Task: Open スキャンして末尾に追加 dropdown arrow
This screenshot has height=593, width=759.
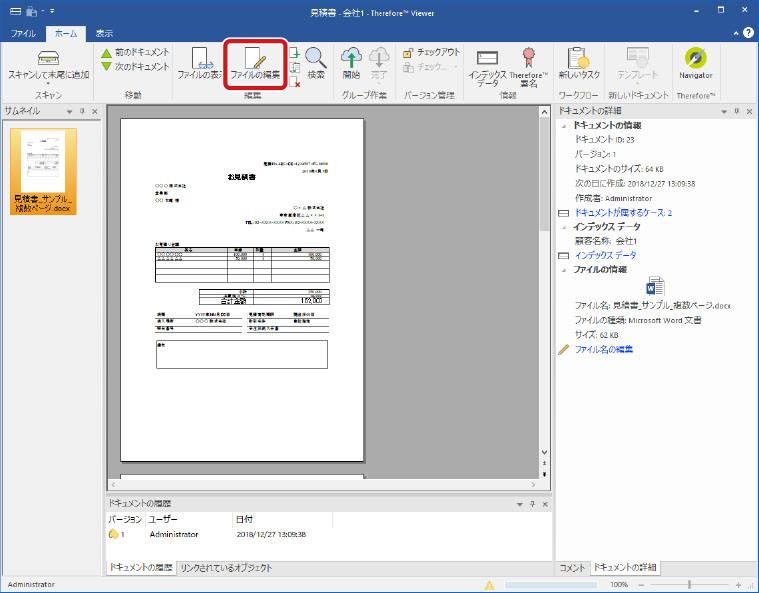Action: point(48,84)
